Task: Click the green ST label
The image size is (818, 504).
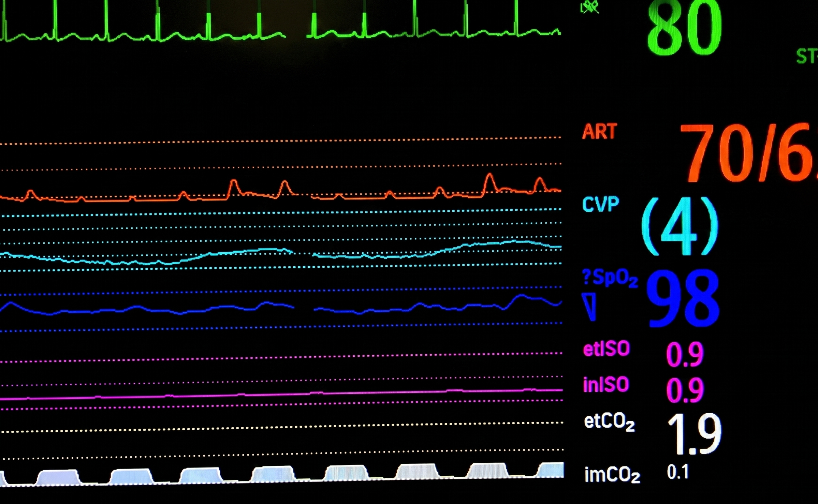Action: (807, 56)
